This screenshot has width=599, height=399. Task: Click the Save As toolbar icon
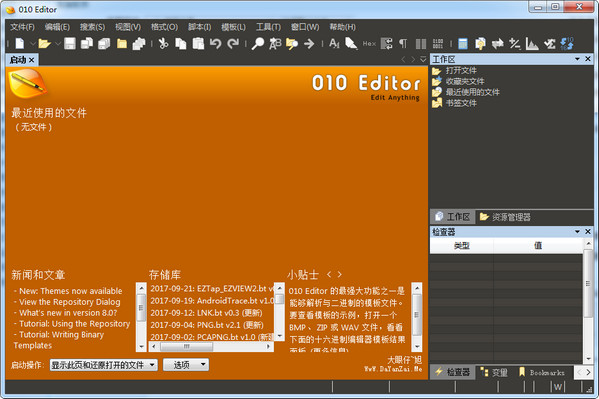point(87,44)
